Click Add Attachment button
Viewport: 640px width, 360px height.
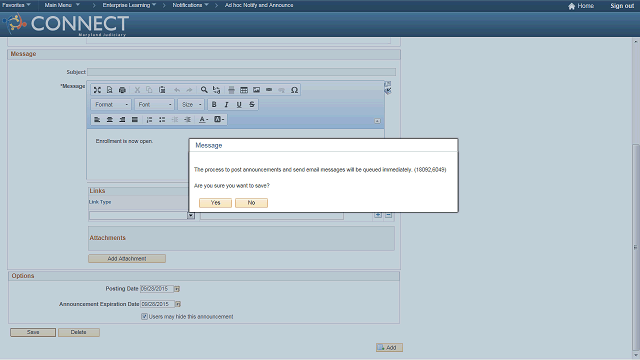[127, 258]
